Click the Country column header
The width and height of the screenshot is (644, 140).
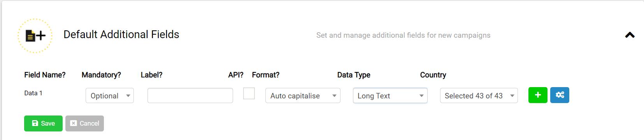tap(433, 75)
